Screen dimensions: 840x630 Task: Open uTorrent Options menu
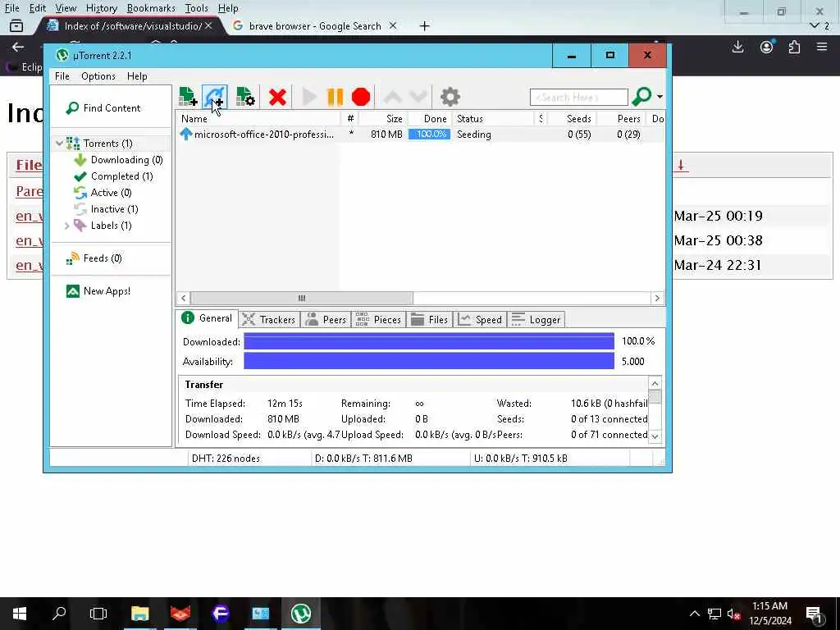click(x=98, y=76)
